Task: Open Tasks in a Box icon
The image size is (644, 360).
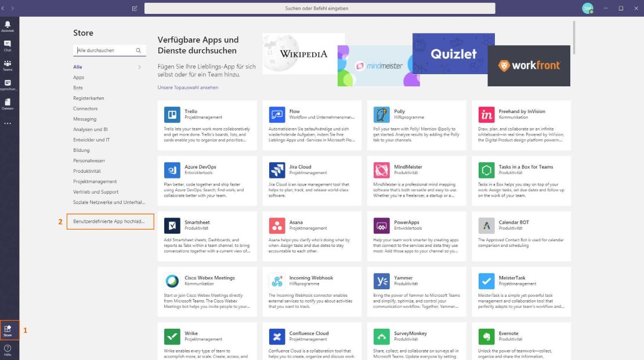Action: [x=486, y=170]
